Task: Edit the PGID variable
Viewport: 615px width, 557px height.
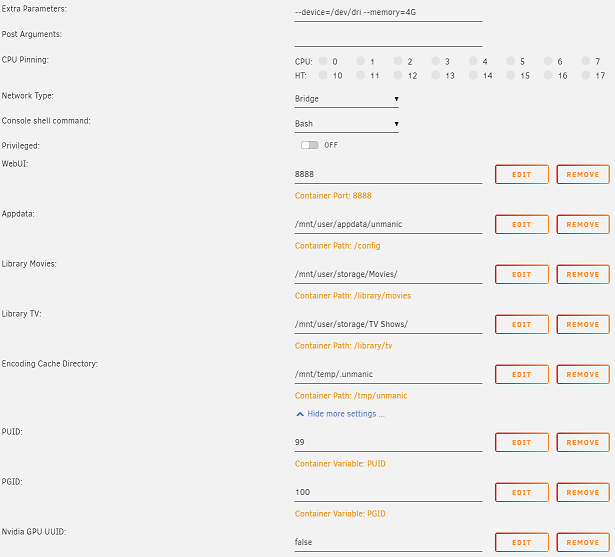Action: [x=522, y=493]
